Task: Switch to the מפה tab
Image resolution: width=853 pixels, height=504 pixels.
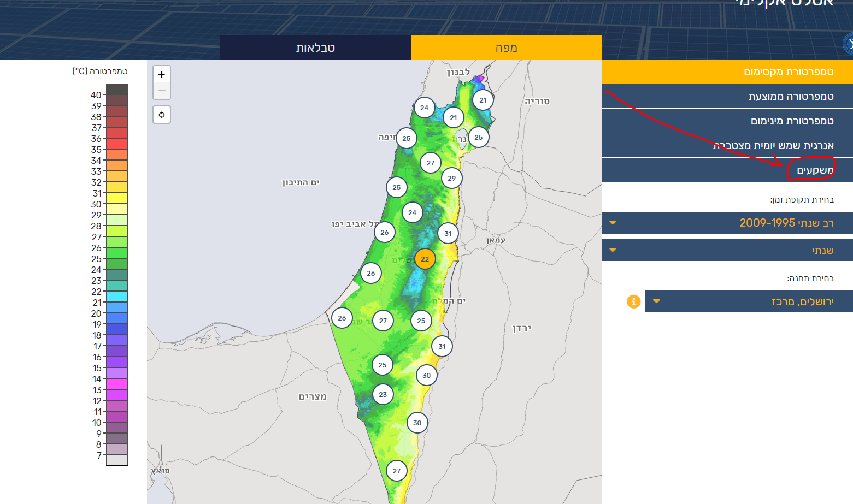Action: (506, 48)
